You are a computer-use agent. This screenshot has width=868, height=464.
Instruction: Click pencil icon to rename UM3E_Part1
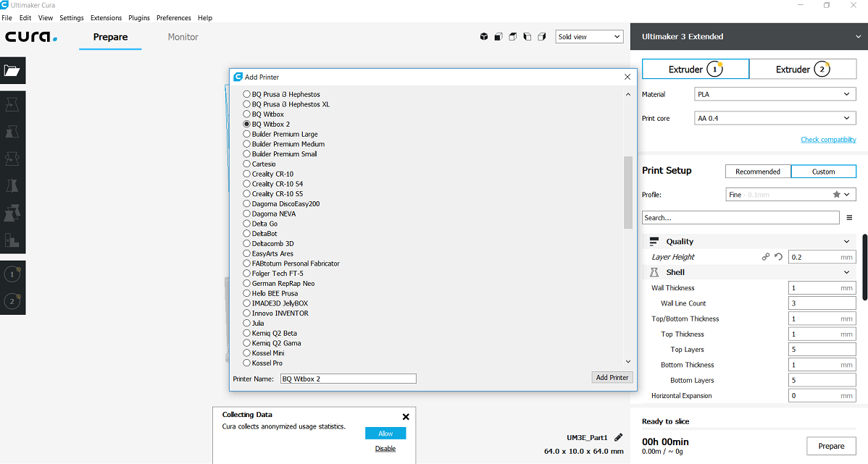(x=618, y=437)
